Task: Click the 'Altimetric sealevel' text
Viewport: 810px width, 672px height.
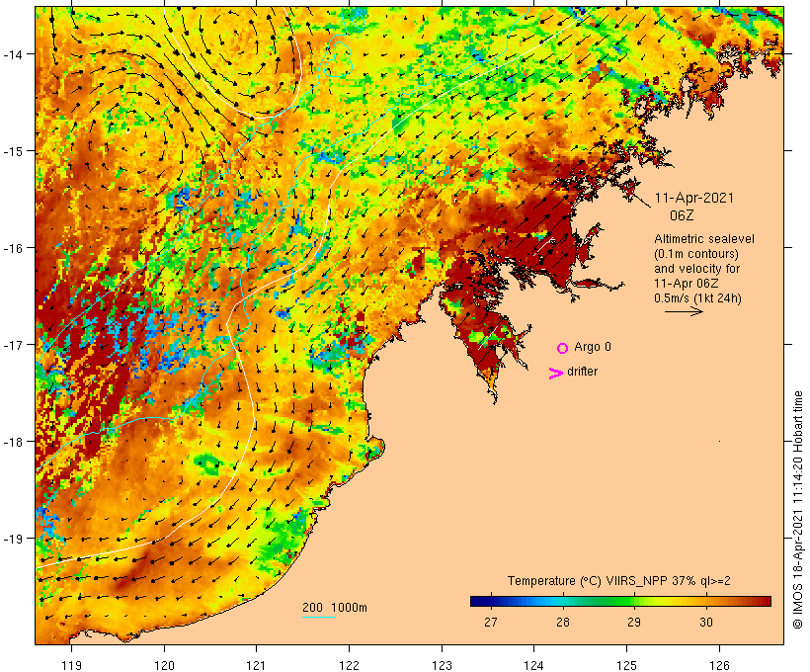Action: (x=704, y=239)
